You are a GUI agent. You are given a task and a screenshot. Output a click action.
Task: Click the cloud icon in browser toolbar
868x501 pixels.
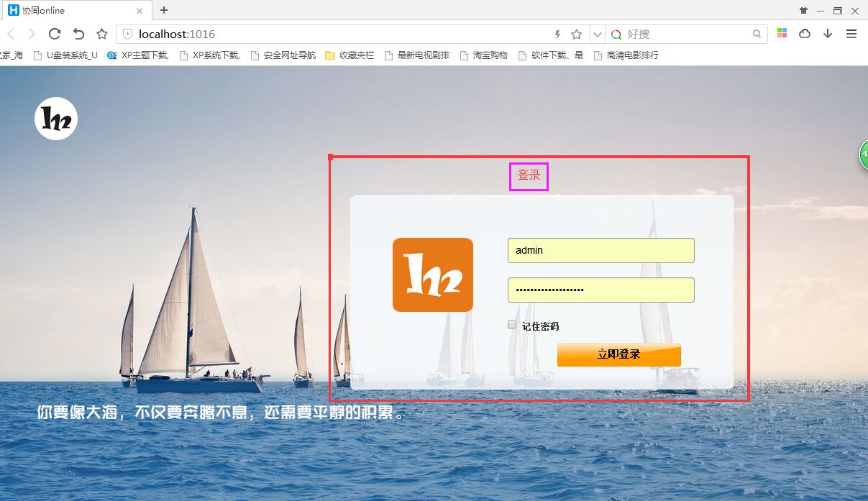[805, 34]
